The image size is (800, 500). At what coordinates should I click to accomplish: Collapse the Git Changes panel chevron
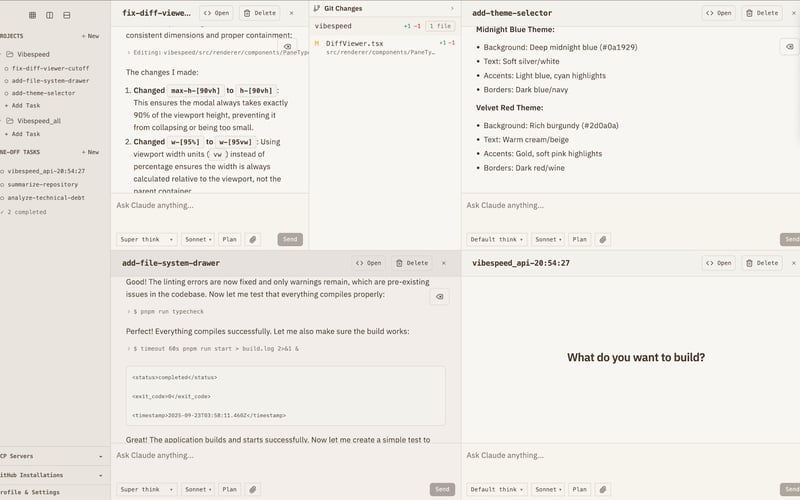point(452,9)
